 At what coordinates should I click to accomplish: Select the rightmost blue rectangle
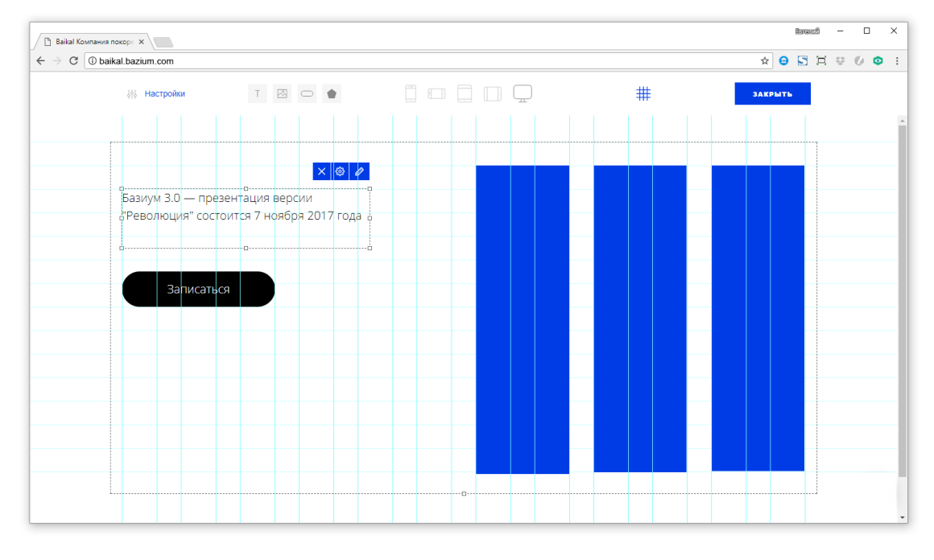click(758, 319)
